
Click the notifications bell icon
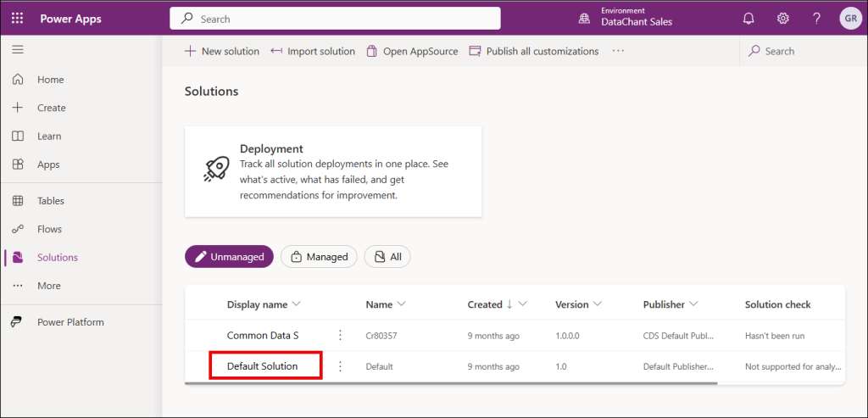point(748,19)
